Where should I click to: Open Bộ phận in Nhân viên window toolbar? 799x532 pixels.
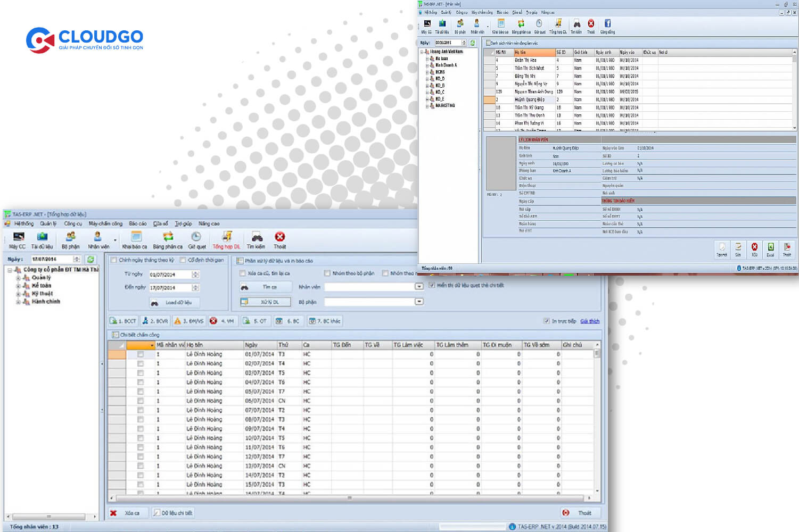pyautogui.click(x=460, y=27)
